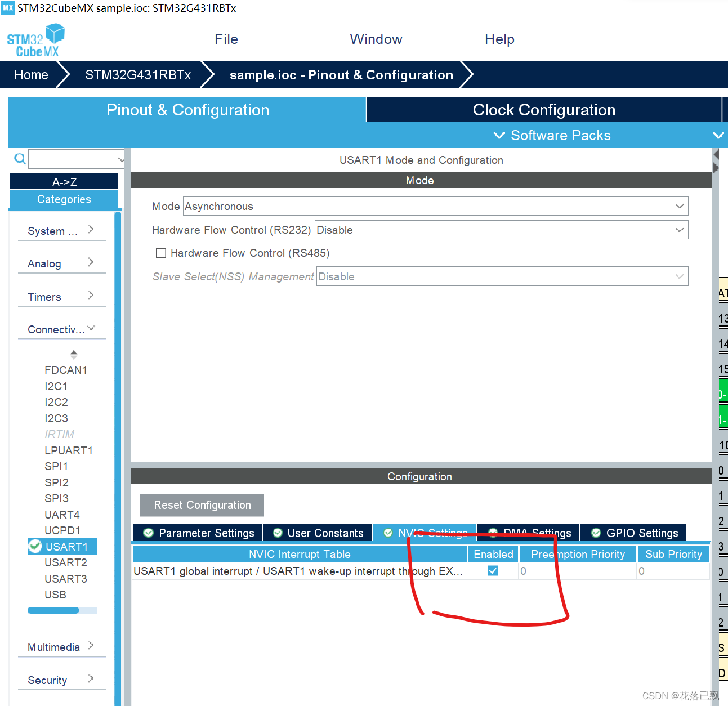Screen dimensions: 728x706
Task: Open the search field dropdown arrow
Action: click(x=120, y=160)
